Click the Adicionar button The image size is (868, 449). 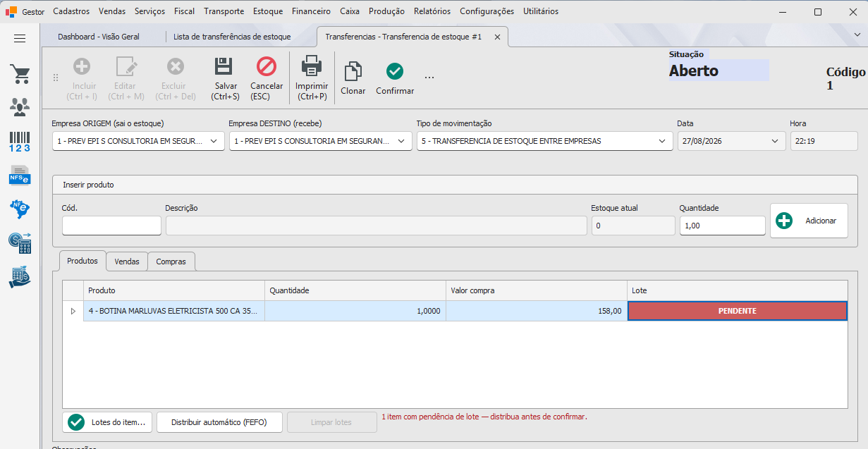click(x=809, y=221)
